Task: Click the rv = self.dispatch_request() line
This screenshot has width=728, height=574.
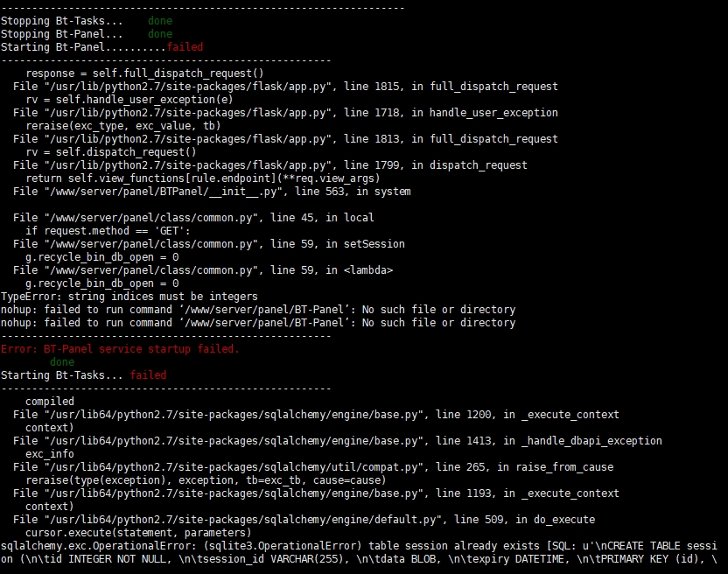Action: [x=110, y=151]
